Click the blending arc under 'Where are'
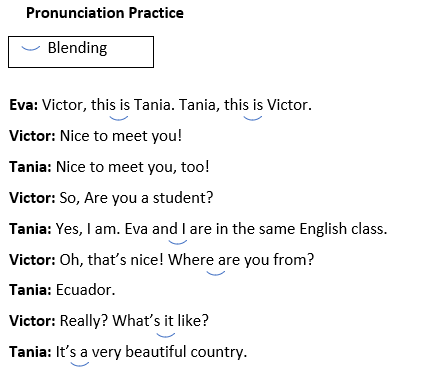This screenshot has width=438, height=382. click(x=216, y=273)
